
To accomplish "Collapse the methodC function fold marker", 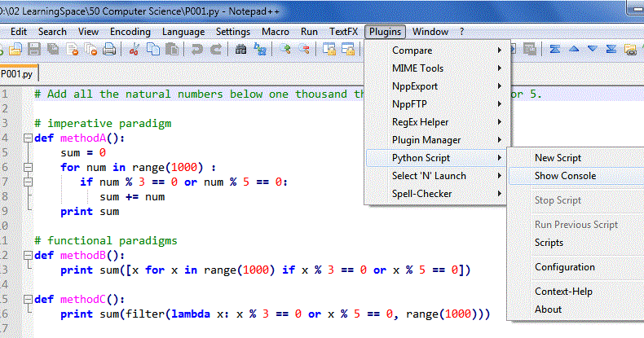I will click(x=28, y=299).
